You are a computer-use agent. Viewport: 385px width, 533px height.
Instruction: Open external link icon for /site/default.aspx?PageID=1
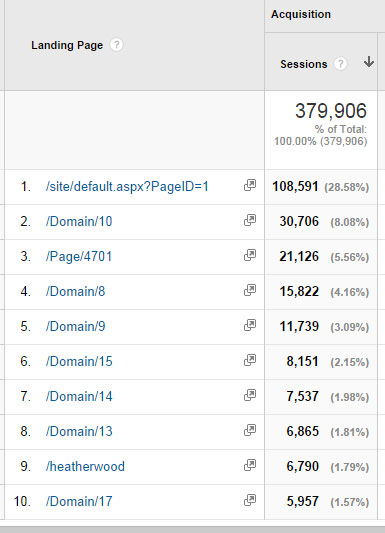click(250, 185)
